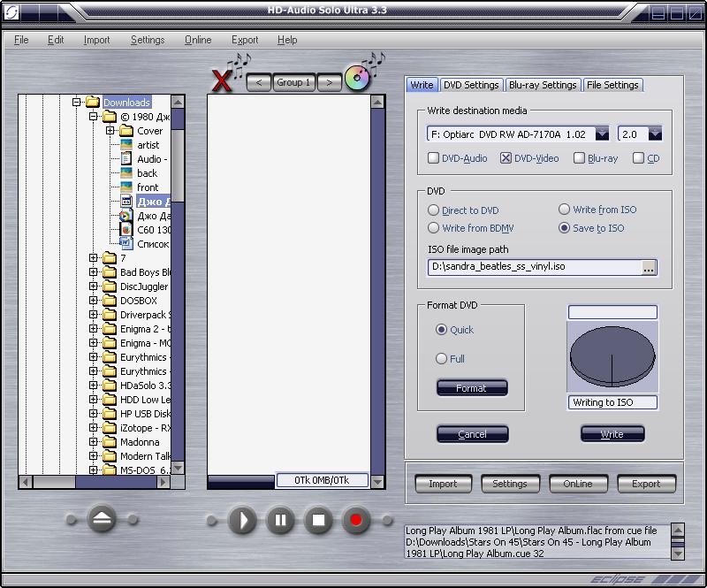The width and height of the screenshot is (707, 588).
Task: Open the 2.0 speed dropdown
Action: (x=655, y=134)
